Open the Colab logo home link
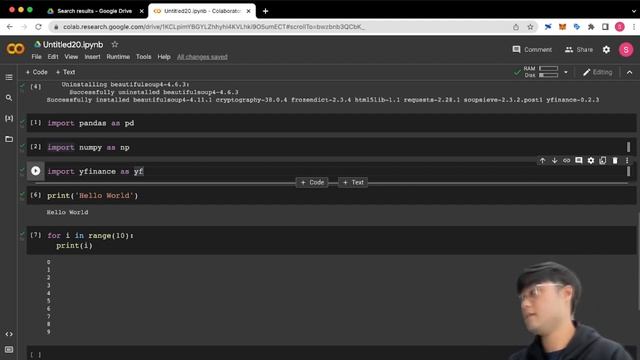The image size is (640, 360). pyautogui.click(x=16, y=49)
